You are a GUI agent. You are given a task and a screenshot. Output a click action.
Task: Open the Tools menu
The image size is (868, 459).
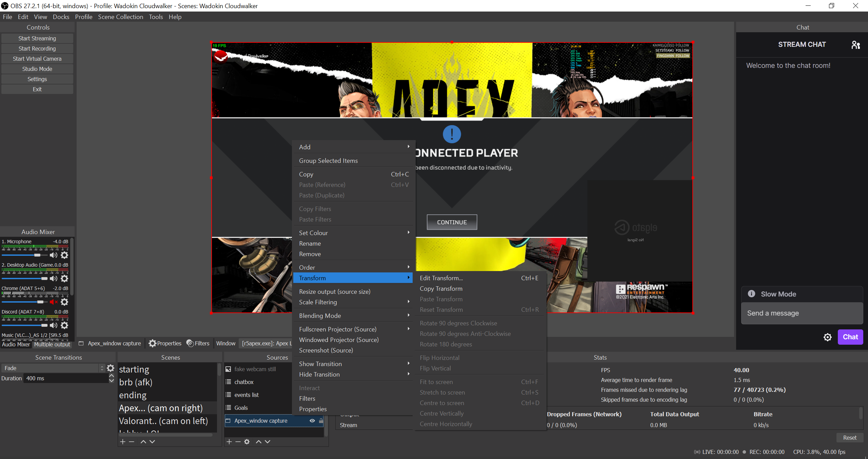point(156,17)
